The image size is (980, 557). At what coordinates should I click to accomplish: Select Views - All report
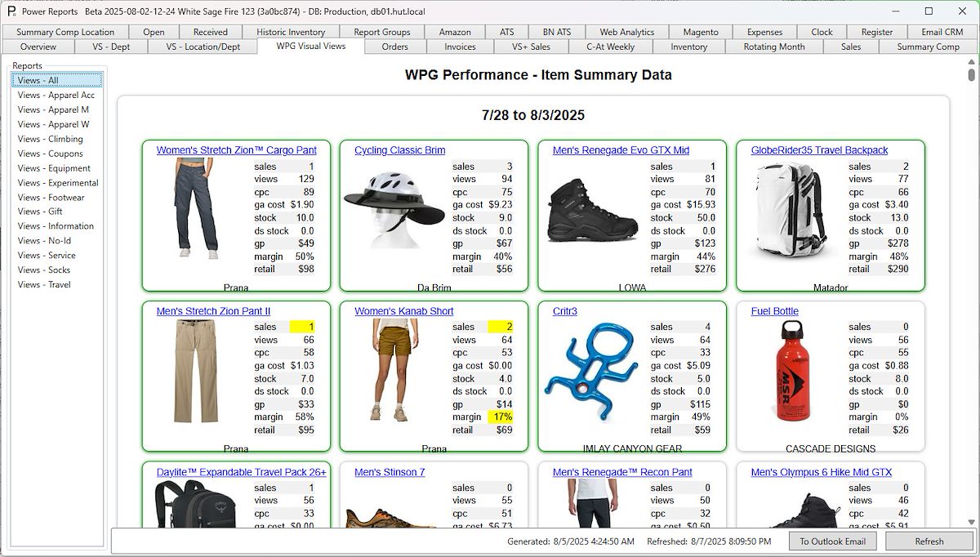[x=56, y=80]
